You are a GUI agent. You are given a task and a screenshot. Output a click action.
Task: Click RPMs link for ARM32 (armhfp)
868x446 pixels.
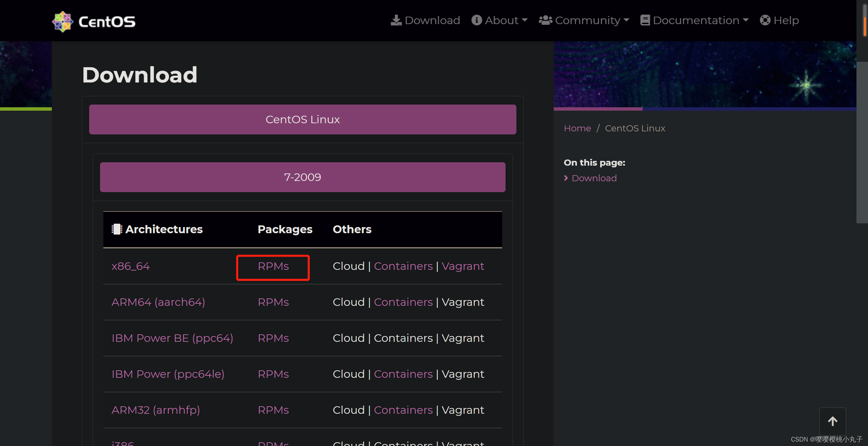(273, 410)
